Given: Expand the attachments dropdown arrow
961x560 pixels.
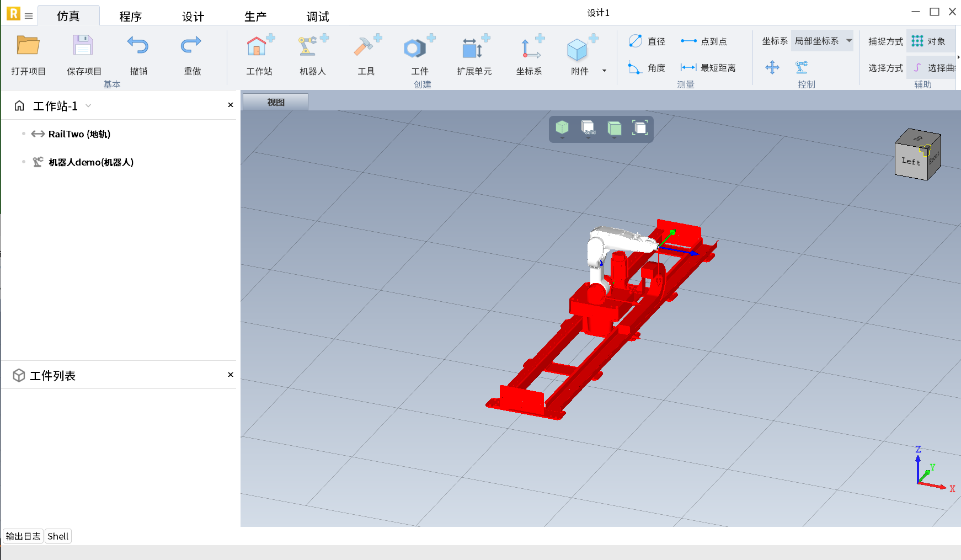Looking at the screenshot, I should (x=604, y=71).
